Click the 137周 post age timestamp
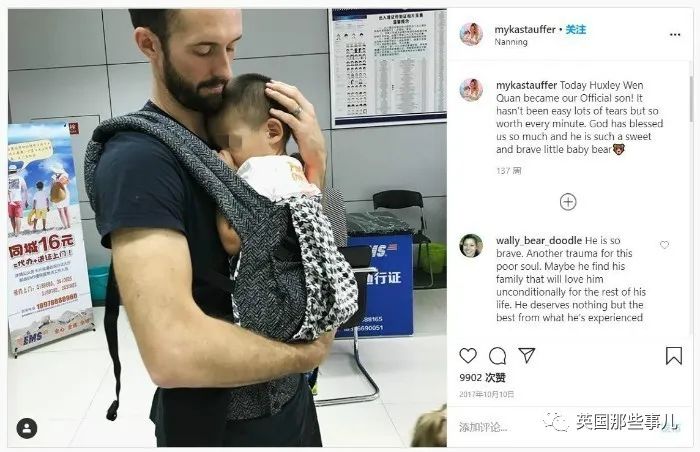 pyautogui.click(x=508, y=171)
